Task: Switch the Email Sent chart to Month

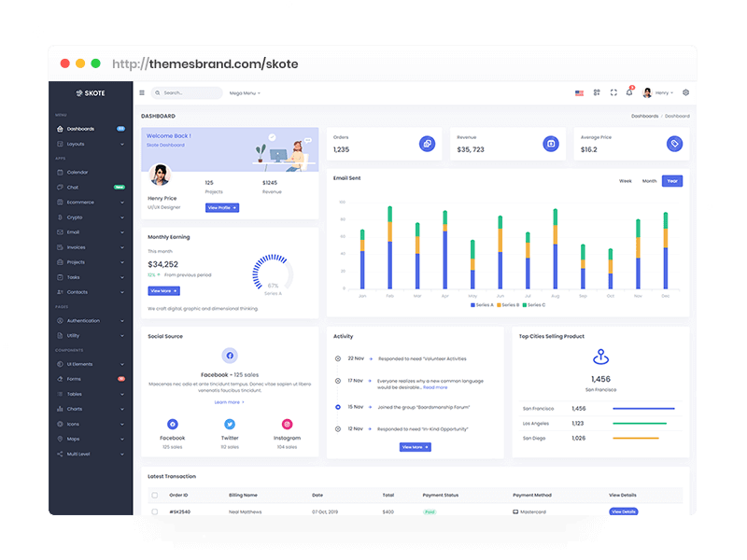Action: point(649,181)
